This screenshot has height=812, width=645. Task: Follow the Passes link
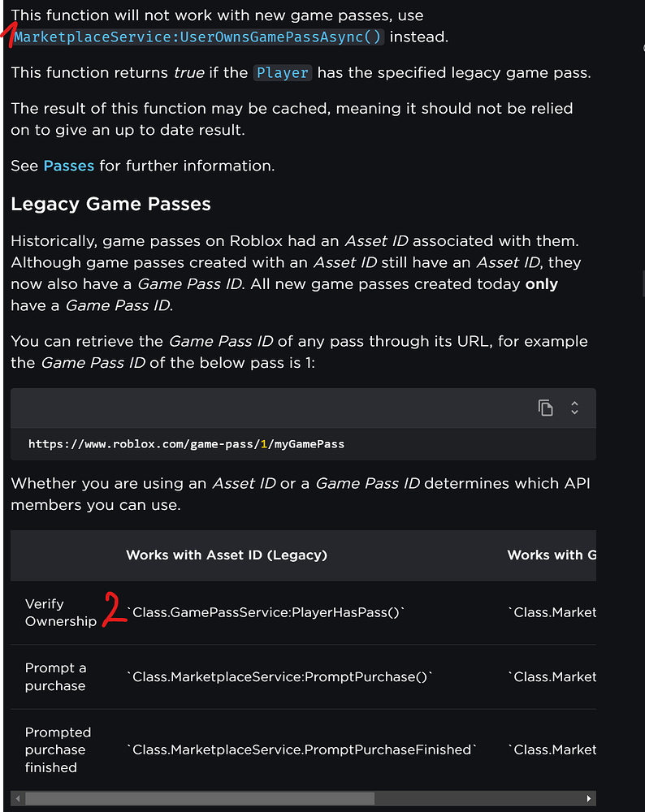click(69, 166)
